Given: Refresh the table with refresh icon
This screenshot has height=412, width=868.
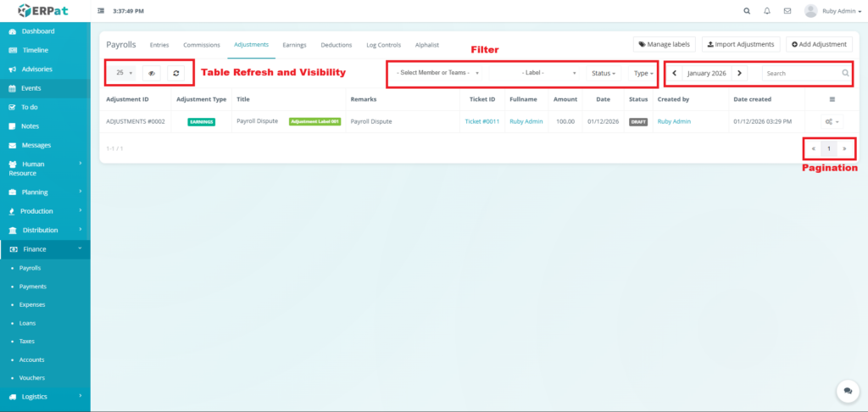Looking at the screenshot, I should tap(176, 73).
